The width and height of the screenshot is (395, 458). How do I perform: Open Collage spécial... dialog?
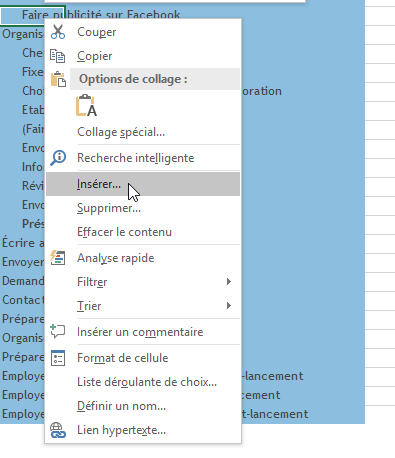click(x=143, y=132)
